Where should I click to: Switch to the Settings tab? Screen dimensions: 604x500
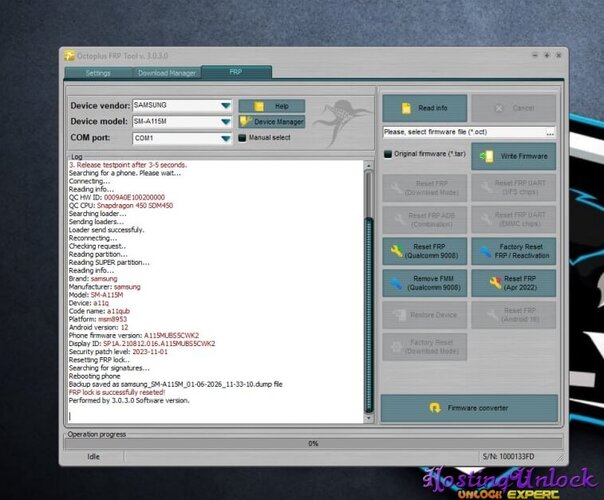(x=98, y=73)
